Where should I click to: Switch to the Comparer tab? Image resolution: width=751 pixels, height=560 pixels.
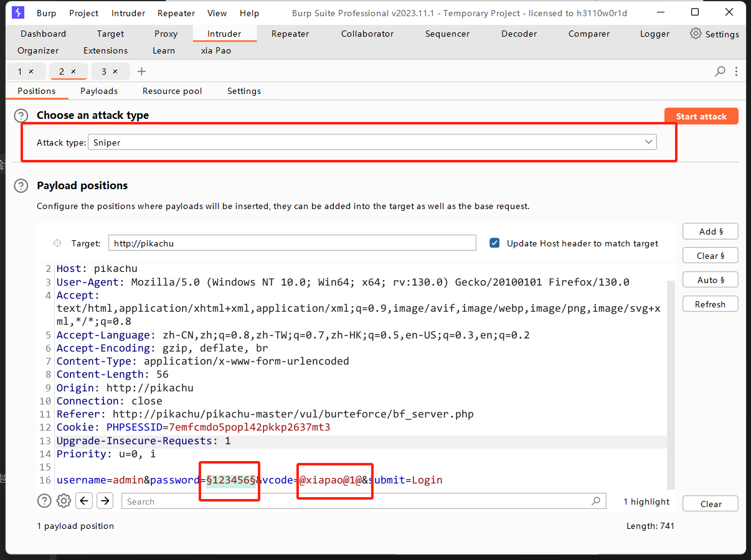coord(589,34)
